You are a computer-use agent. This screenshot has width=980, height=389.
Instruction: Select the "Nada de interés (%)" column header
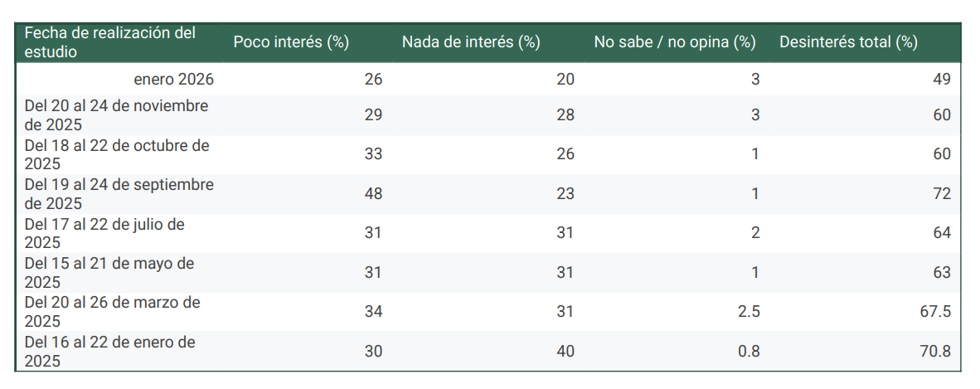(x=471, y=42)
